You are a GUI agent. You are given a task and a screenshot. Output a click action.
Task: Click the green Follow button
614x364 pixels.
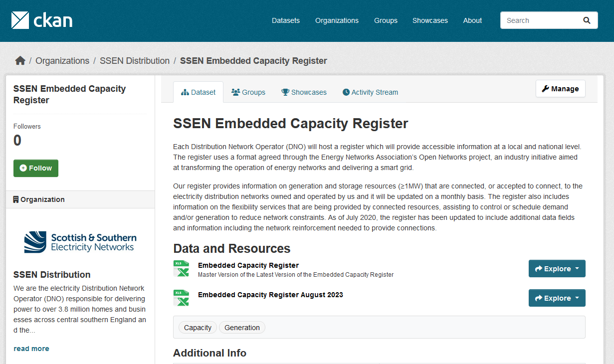(x=36, y=168)
